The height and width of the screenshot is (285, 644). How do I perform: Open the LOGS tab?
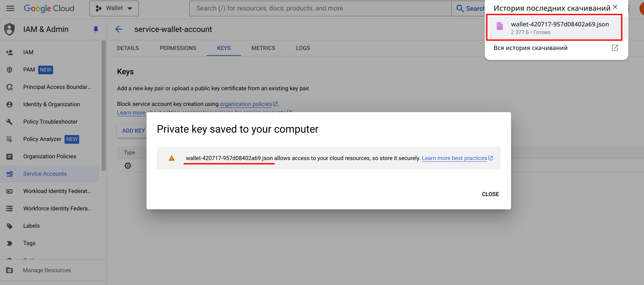pyautogui.click(x=303, y=48)
